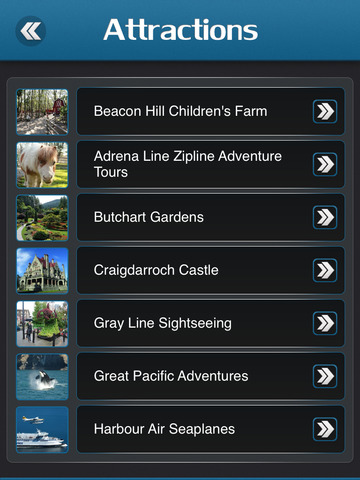The width and height of the screenshot is (360, 480).
Task: Tap the arrow icon beside Butchart Gardens
Action: point(325,217)
